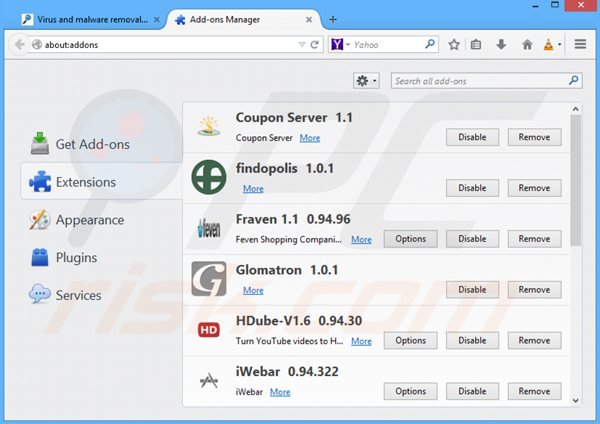The height and width of the screenshot is (424, 600).
Task: Remove findopolis extension
Action: (534, 188)
